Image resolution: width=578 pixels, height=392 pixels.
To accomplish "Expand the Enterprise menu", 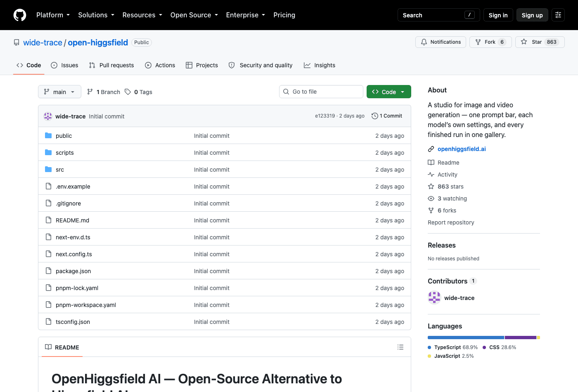I will [x=245, y=15].
